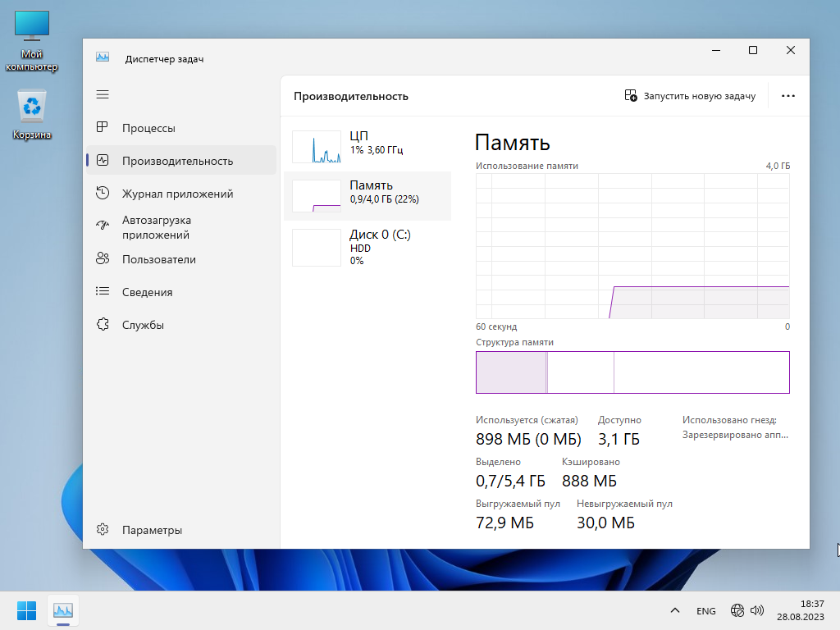Image resolution: width=840 pixels, height=630 pixels.
Task: Click the 4,0 ГБ graph maximum label
Action: 778,166
